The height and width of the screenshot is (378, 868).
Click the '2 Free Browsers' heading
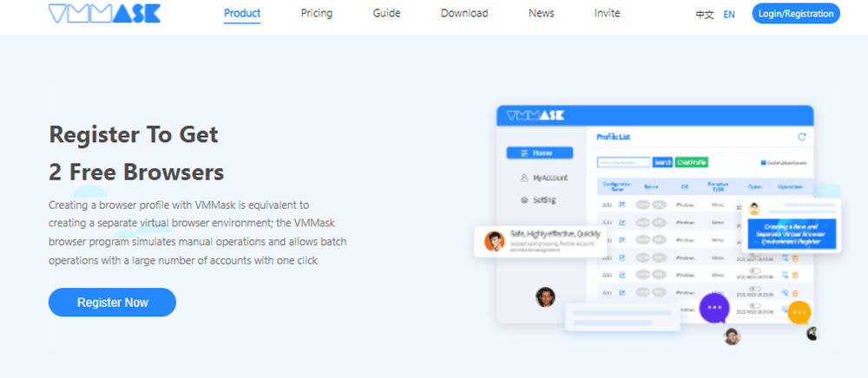click(x=136, y=173)
